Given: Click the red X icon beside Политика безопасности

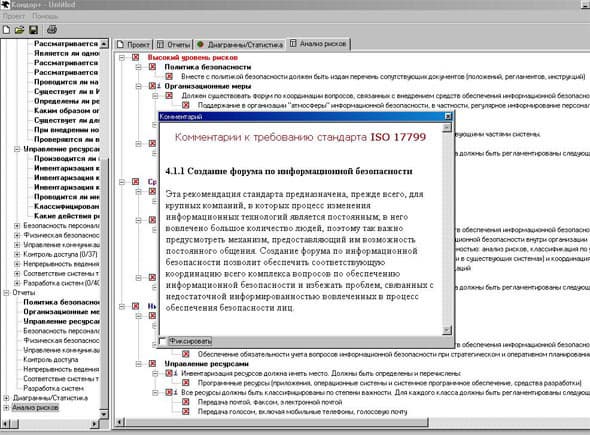Looking at the screenshot, I should (152, 67).
